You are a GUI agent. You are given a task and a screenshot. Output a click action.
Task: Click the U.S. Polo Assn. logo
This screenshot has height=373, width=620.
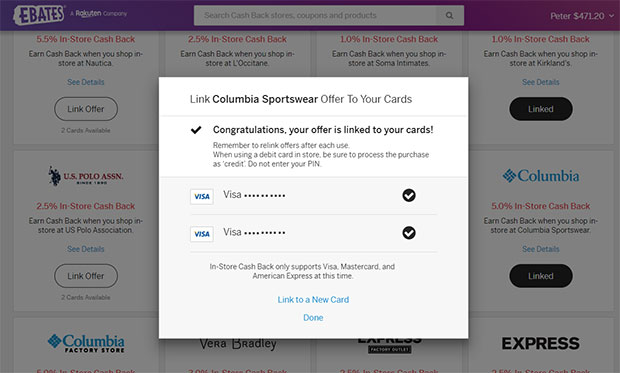coord(86,176)
